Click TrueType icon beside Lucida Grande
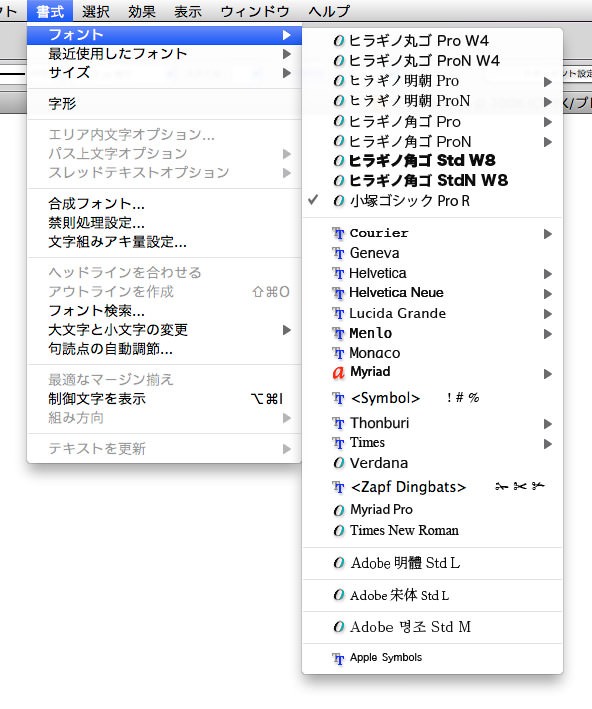The height and width of the screenshot is (709, 592). pos(338,313)
